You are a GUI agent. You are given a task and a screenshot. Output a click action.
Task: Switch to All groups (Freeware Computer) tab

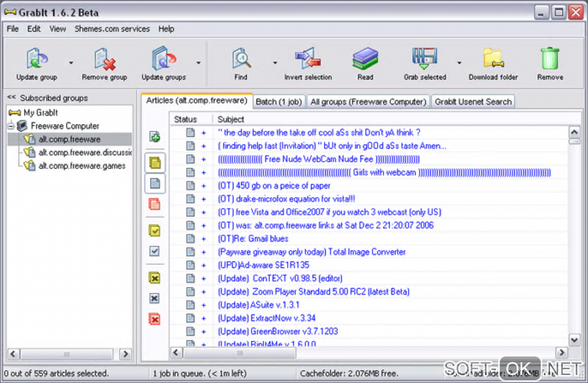tap(368, 102)
